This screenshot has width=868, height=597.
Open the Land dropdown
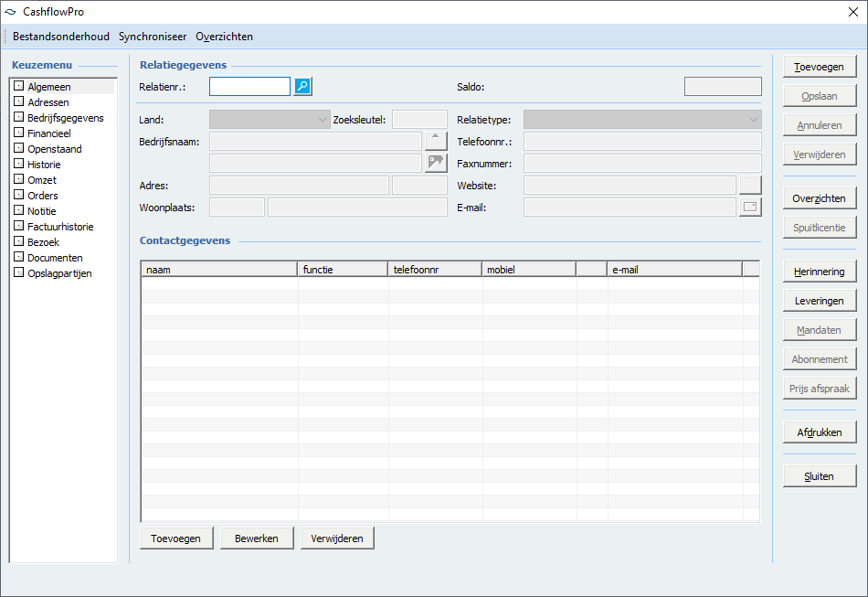click(270, 119)
